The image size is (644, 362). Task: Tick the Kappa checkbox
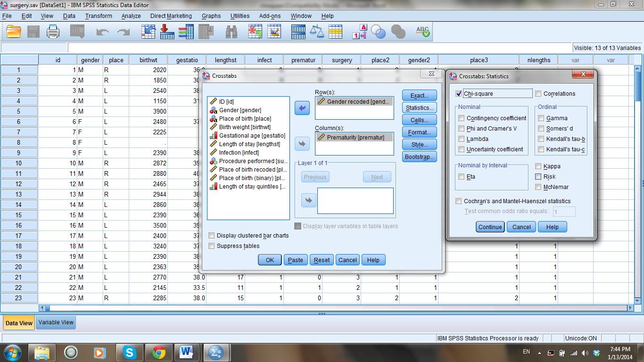pos(538,166)
